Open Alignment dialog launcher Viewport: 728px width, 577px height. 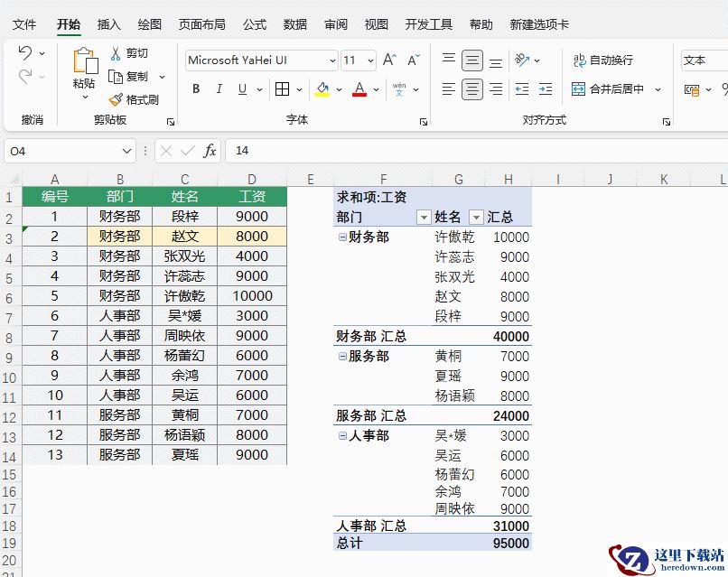(667, 122)
